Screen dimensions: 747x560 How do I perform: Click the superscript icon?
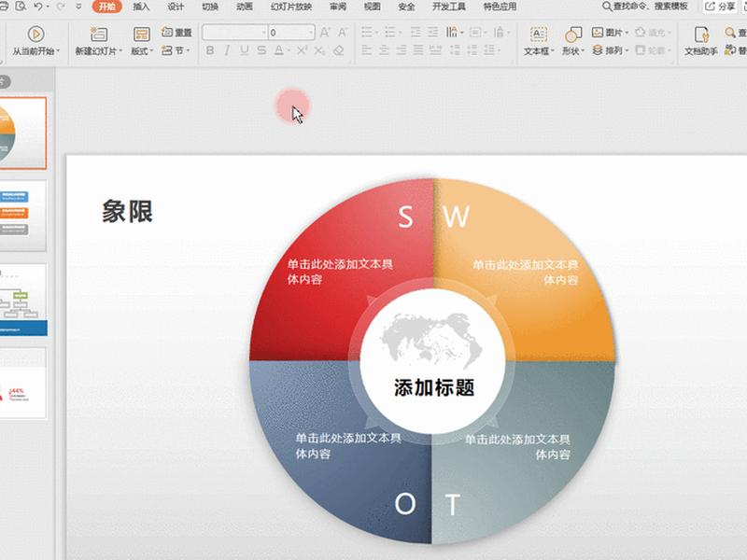(x=302, y=50)
